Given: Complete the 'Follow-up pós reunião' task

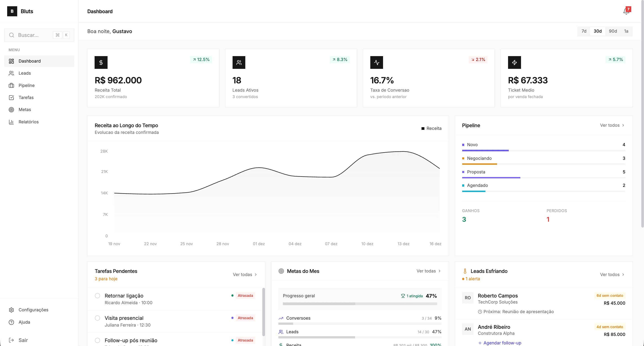Looking at the screenshot, I should tap(97, 340).
